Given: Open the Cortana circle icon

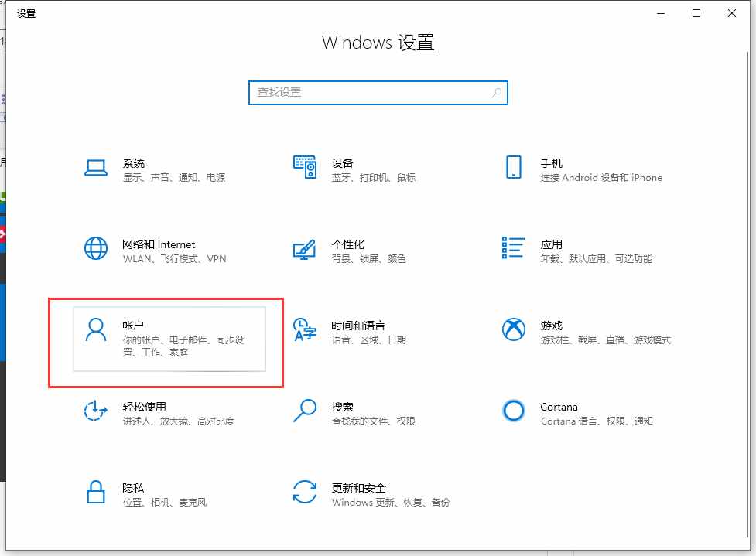Looking at the screenshot, I should (514, 411).
